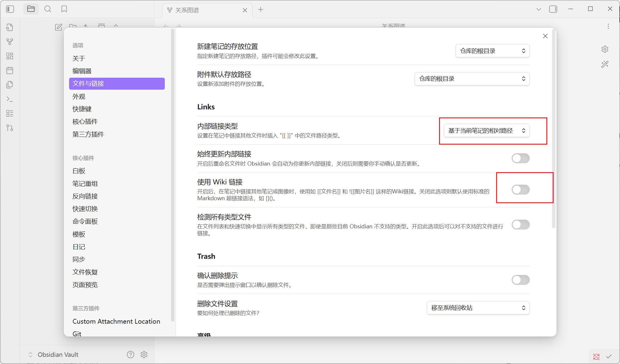Image resolution: width=620 pixels, height=364 pixels.
Task: Expand 删除文件设置 dropdown
Action: pyautogui.click(x=478, y=308)
